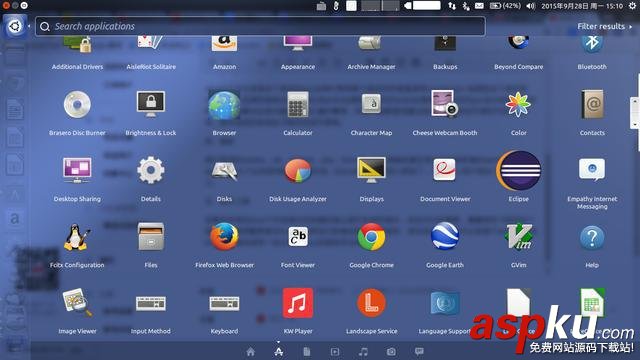640x360 pixels.
Task: Expand Filter results
Action: [x=604, y=27]
